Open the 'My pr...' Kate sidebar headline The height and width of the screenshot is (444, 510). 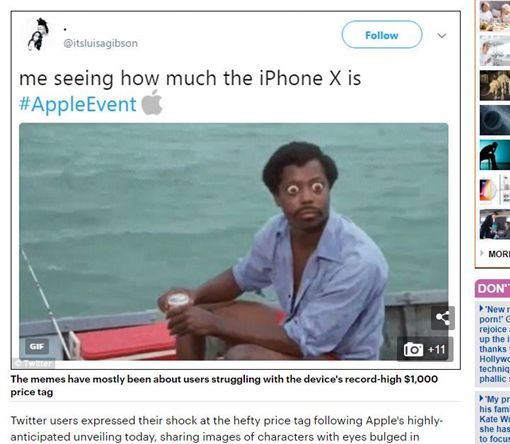pyautogui.click(x=495, y=419)
